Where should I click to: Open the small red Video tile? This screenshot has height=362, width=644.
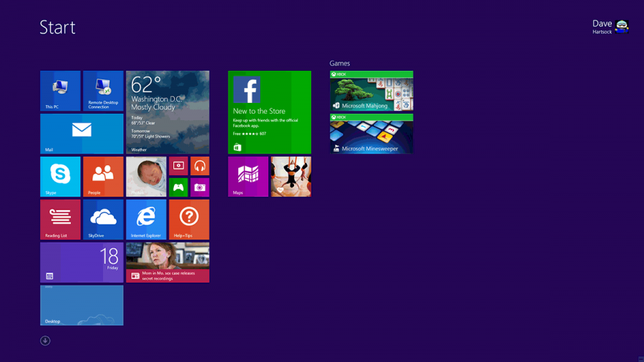(x=178, y=166)
